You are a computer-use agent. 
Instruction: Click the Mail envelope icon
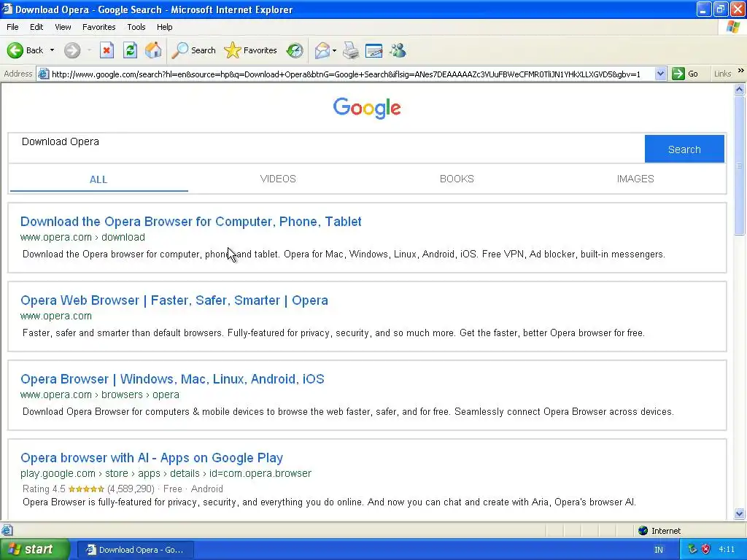[x=322, y=50]
